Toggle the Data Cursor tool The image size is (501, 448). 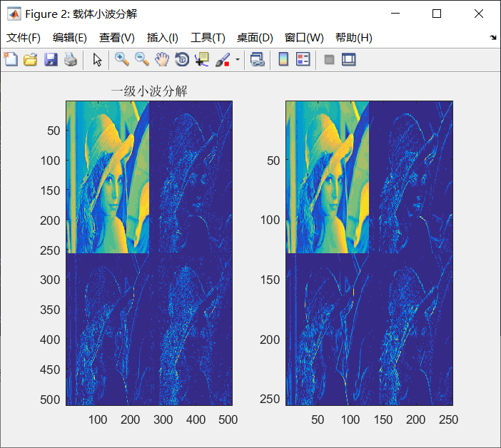pos(202,60)
